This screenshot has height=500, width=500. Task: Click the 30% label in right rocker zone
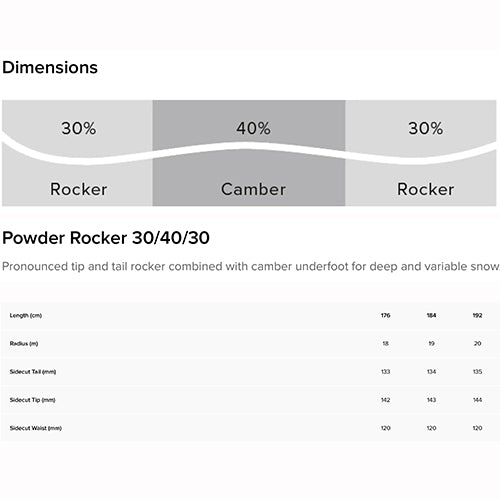click(426, 128)
